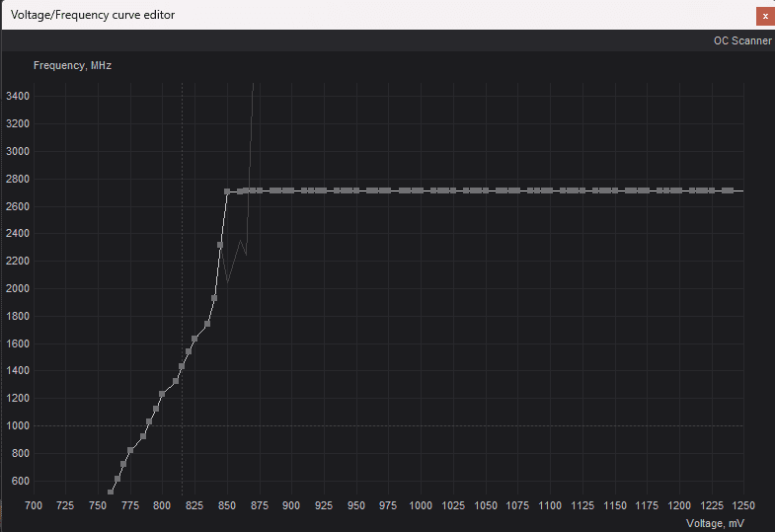
Task: Click the 1000 frequency axis value
Action: click(x=18, y=425)
